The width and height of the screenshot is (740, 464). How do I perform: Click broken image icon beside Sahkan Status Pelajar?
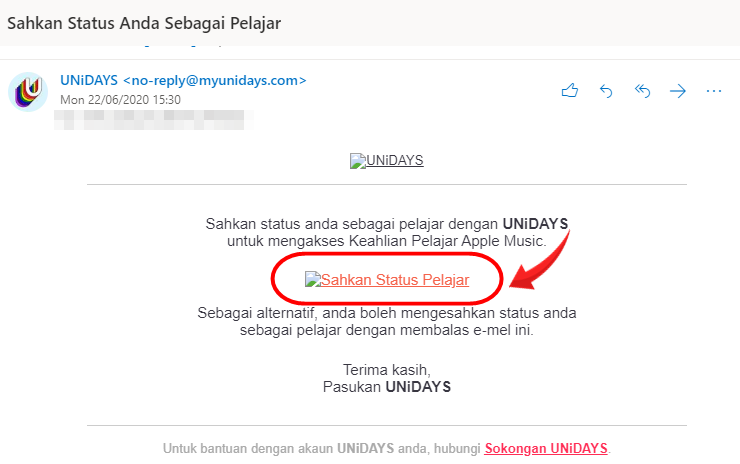click(313, 279)
